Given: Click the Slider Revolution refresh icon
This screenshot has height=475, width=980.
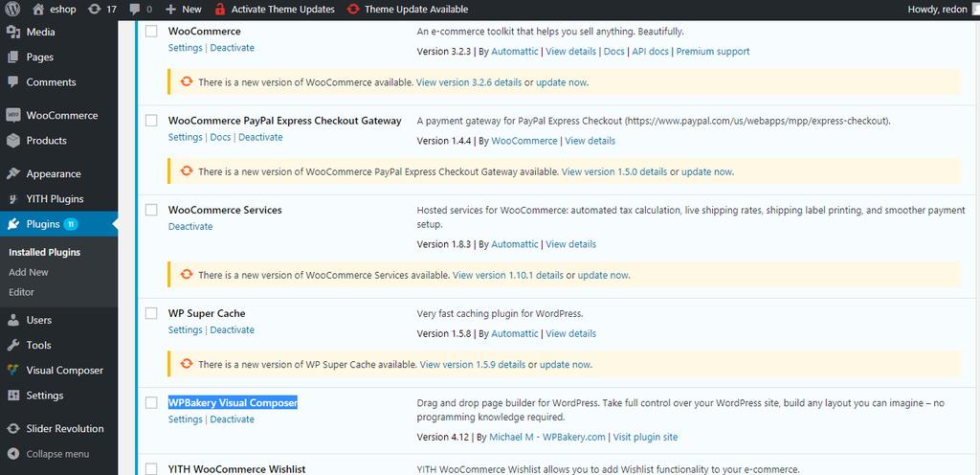Looking at the screenshot, I should 13,429.
